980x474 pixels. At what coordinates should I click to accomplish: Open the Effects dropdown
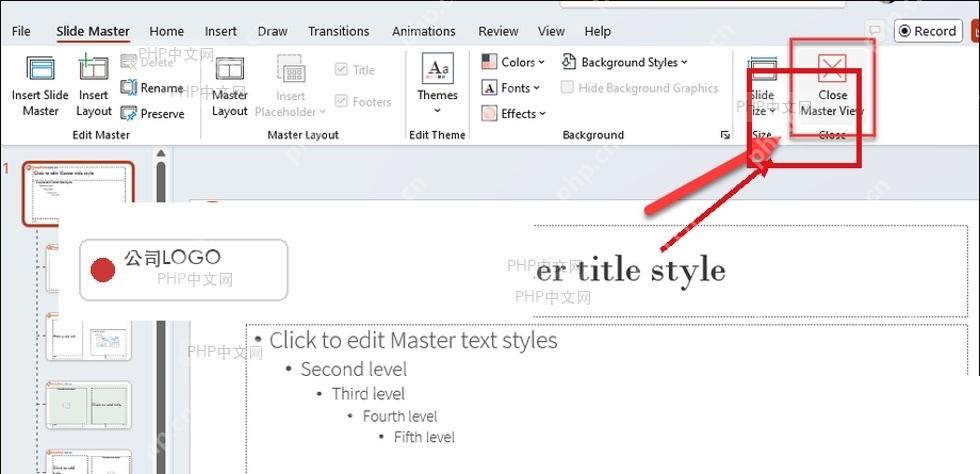(x=514, y=114)
